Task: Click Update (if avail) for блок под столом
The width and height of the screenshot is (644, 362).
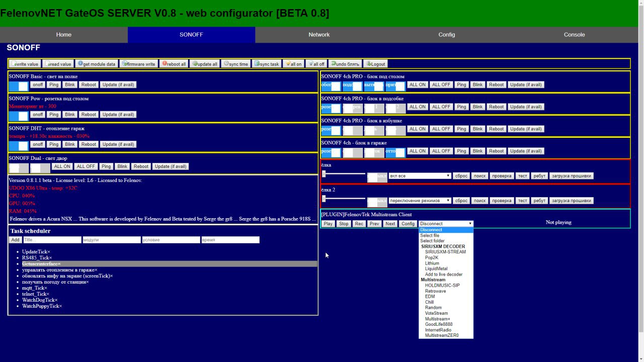Action: [x=526, y=84]
